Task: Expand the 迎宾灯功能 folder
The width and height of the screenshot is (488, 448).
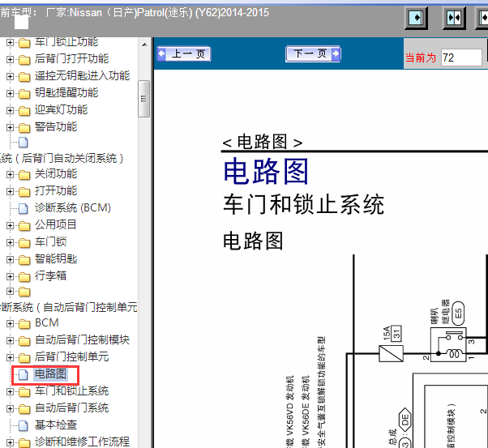Action: (x=10, y=110)
